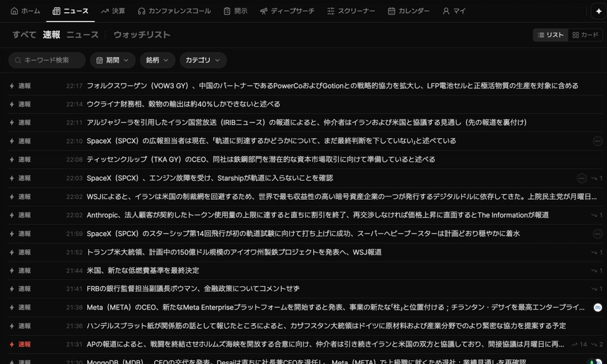Viewport: 607px width, 364px height.
Task: Click the circle icon on the 22:03 SpaceX row
Action: [x=582, y=178]
